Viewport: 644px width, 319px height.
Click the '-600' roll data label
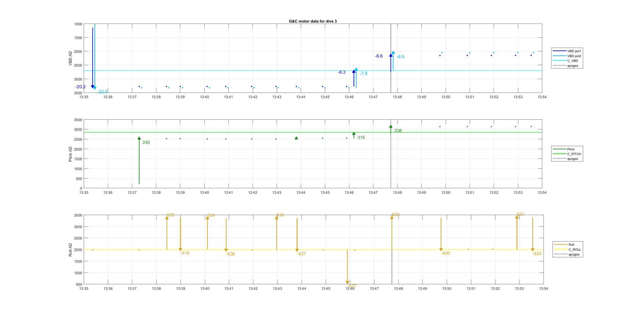[446, 253]
